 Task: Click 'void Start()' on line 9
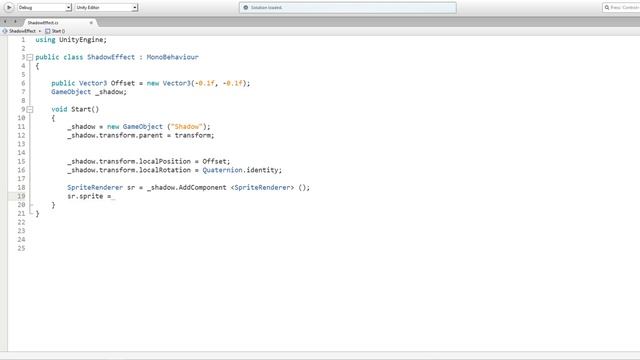(75, 109)
